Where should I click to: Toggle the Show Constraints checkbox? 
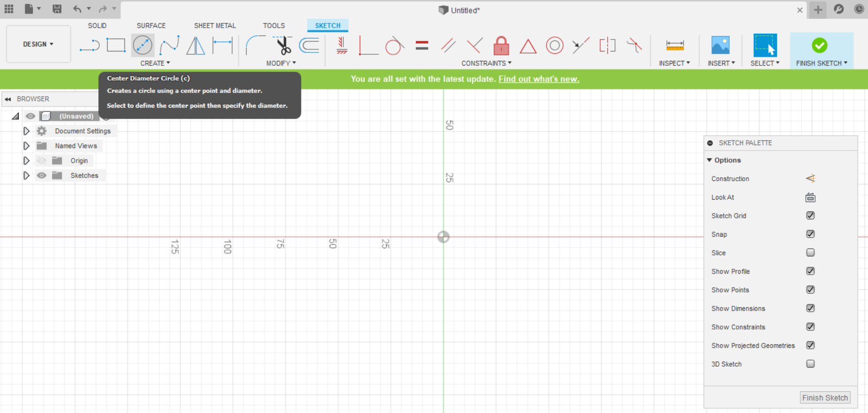point(811,327)
